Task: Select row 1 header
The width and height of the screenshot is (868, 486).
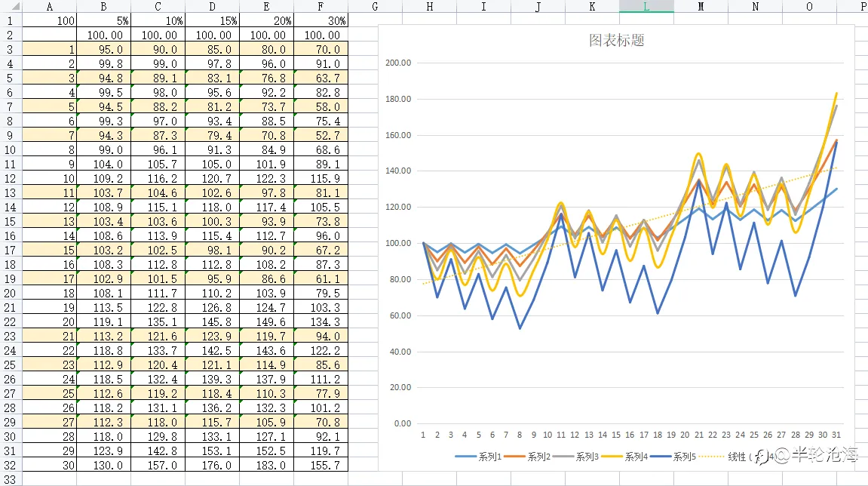Action: tap(11, 20)
